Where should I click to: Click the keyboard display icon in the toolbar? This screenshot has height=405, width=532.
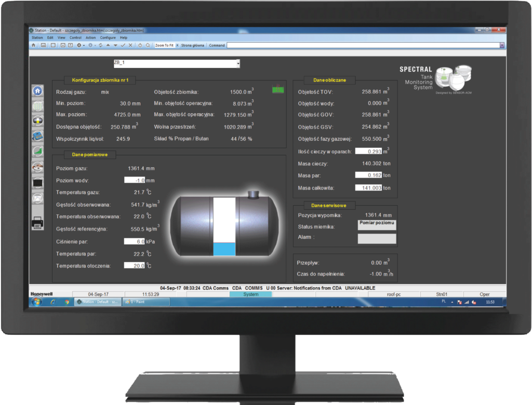44,45
